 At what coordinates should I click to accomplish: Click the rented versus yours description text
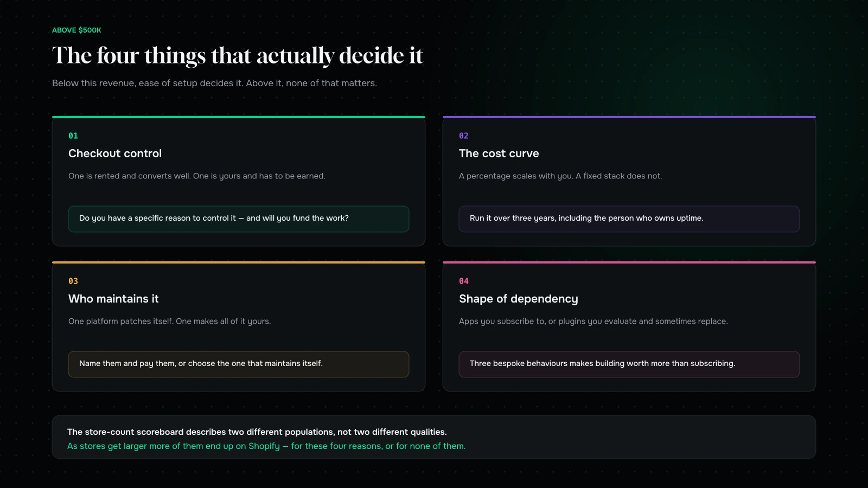point(197,176)
